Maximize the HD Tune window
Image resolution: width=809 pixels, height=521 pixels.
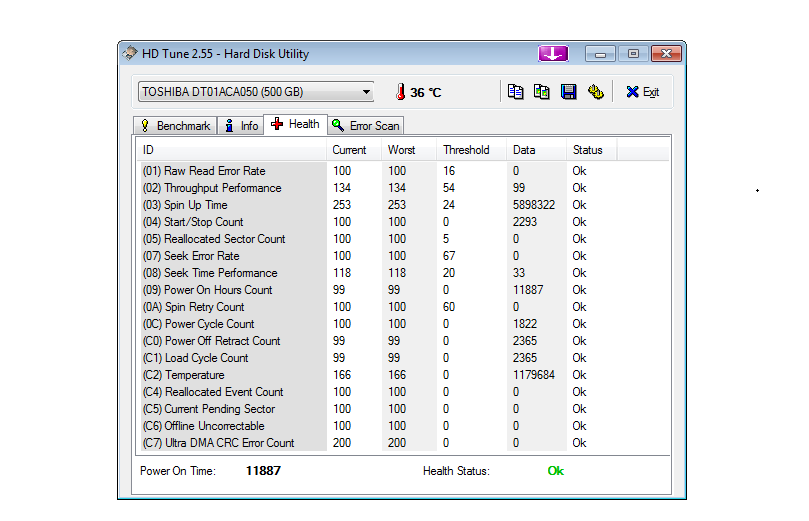(633, 54)
